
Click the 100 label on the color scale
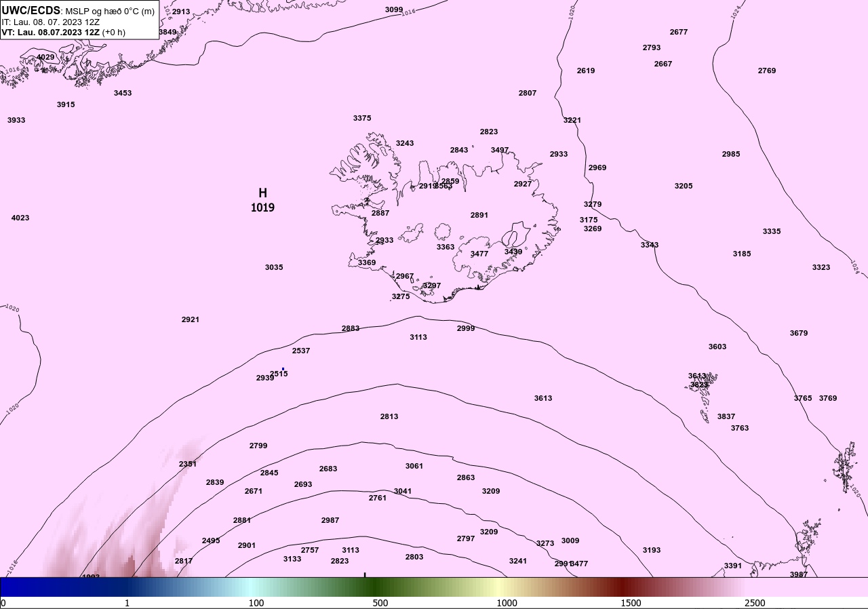coord(256,603)
